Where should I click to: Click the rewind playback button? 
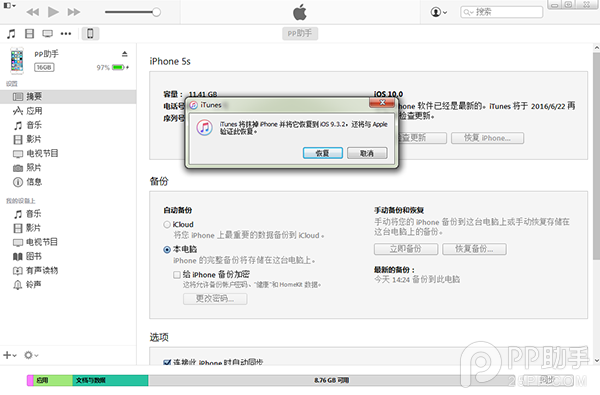pos(33,12)
